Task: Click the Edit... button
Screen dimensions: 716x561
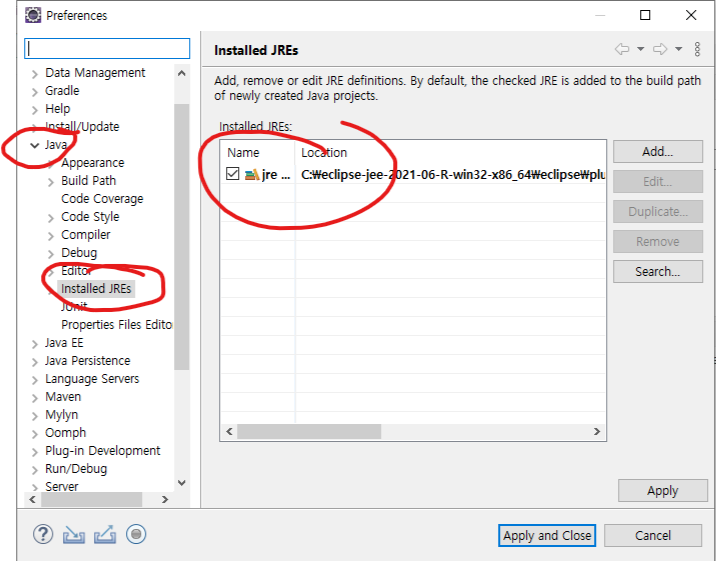Action: tap(658, 182)
